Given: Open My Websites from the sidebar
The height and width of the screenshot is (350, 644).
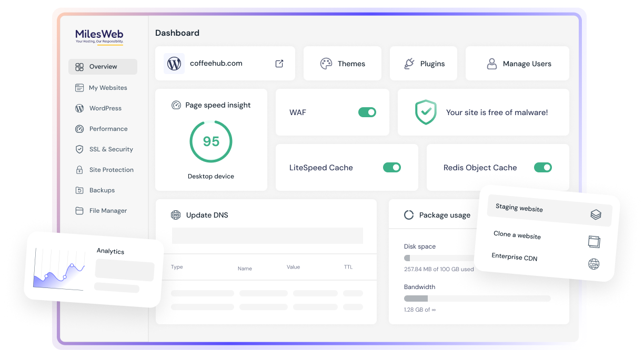Looking at the screenshot, I should (107, 88).
